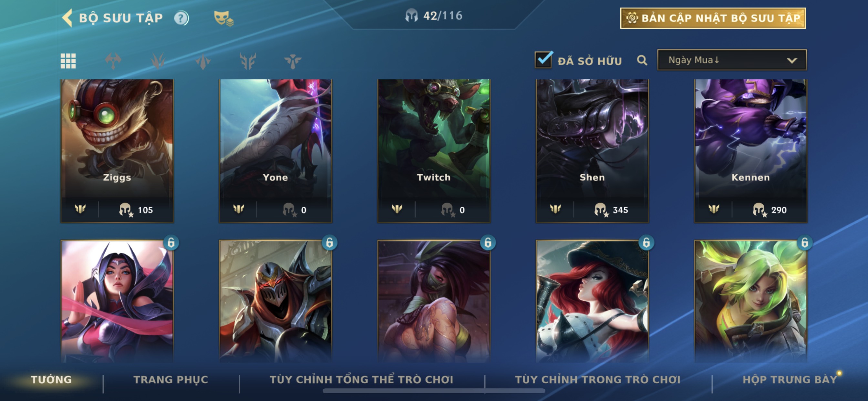Click the chevron arrow of sort dropdown

coord(791,61)
